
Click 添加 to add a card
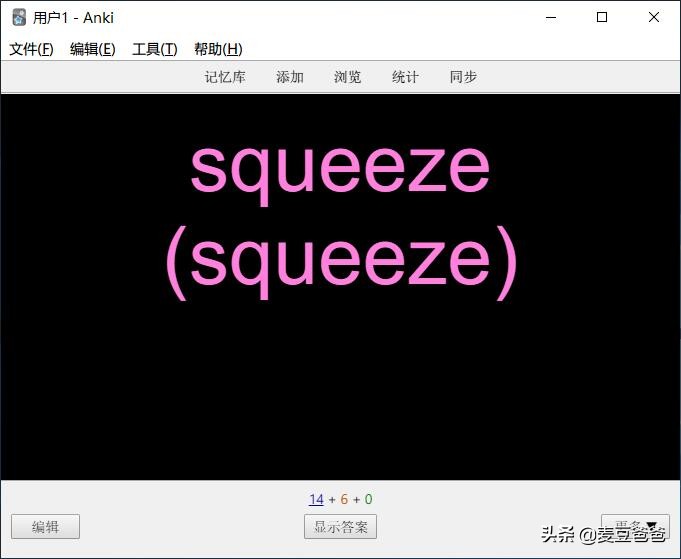click(x=290, y=77)
